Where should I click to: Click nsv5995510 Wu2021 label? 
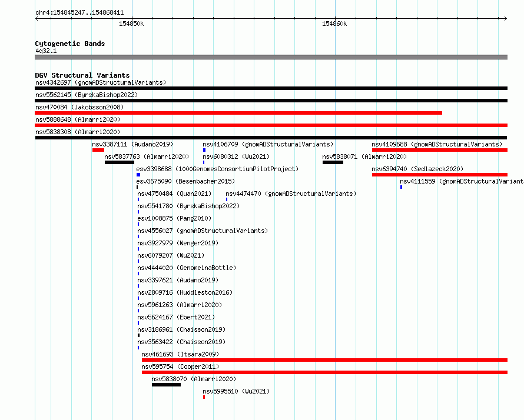click(x=236, y=391)
